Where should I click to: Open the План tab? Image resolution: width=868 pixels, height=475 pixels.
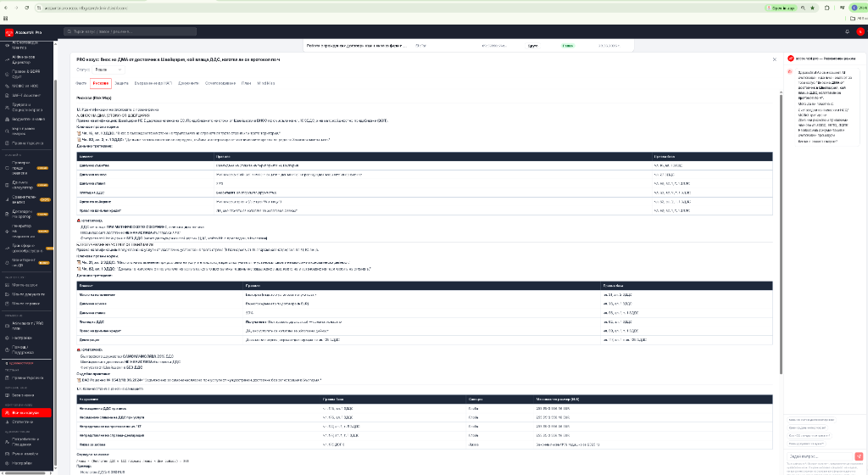tap(247, 83)
